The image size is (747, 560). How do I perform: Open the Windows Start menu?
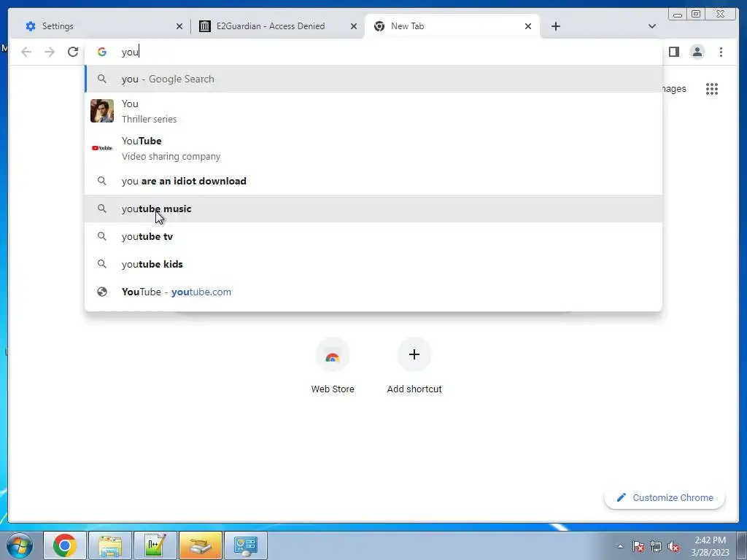point(19,545)
